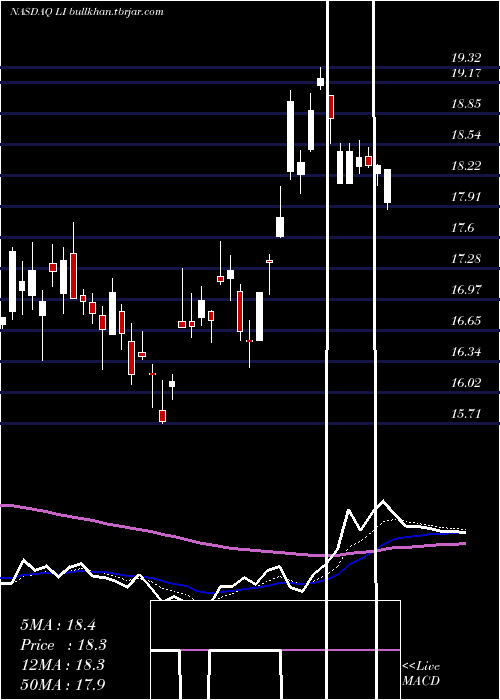Click the Price : 18.3 readout
This screenshot has width=500, height=700.
pyautogui.click(x=64, y=645)
